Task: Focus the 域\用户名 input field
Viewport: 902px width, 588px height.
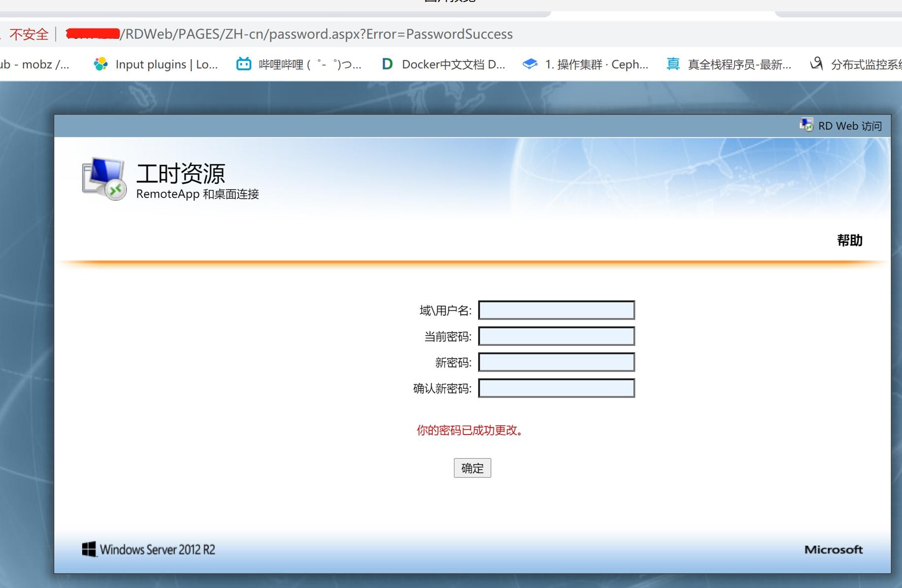Action: point(556,310)
